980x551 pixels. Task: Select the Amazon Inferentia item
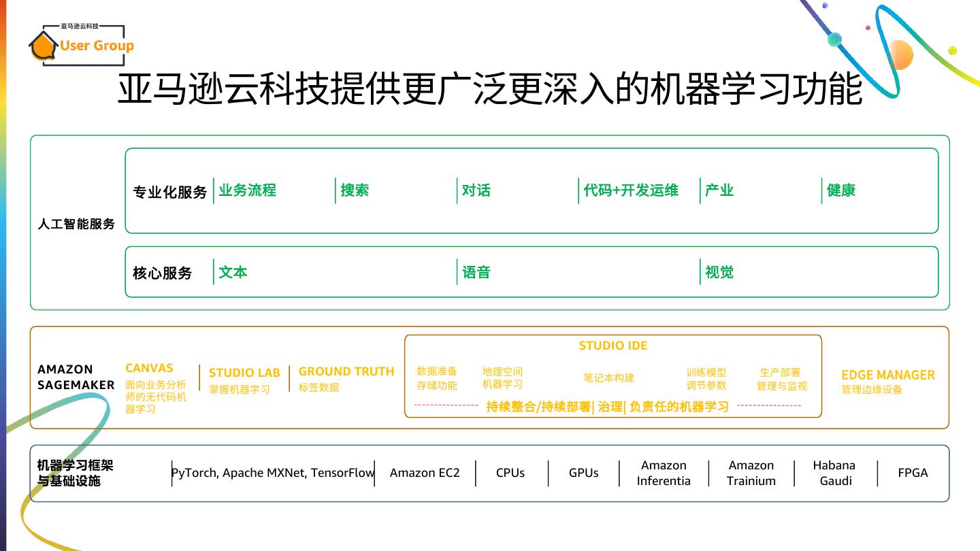click(664, 473)
